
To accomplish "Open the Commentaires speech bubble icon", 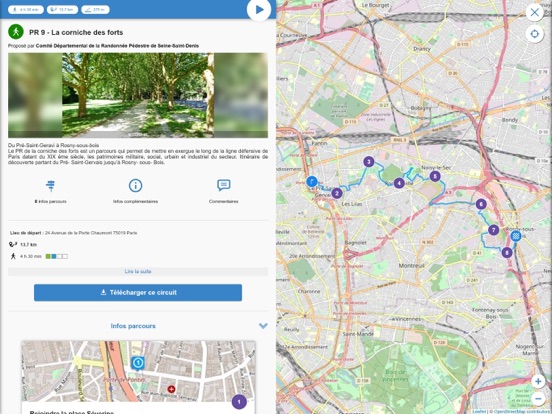I will click(224, 185).
